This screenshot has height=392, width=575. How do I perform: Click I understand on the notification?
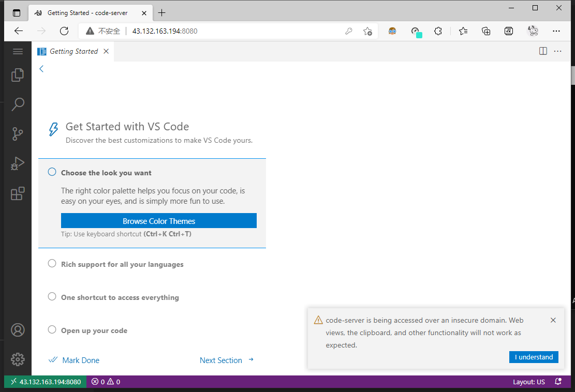(533, 357)
